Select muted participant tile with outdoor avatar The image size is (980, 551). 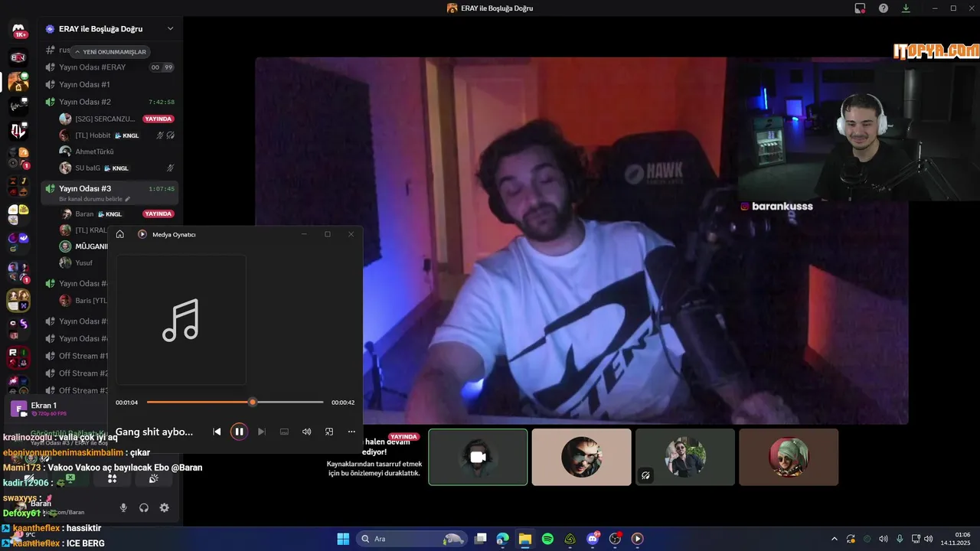coord(684,457)
